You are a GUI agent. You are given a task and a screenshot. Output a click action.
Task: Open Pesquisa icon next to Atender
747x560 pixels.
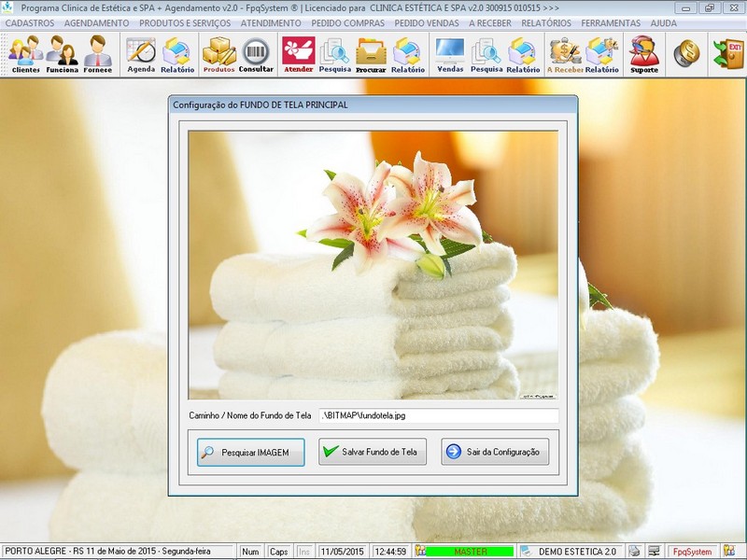[x=335, y=55]
